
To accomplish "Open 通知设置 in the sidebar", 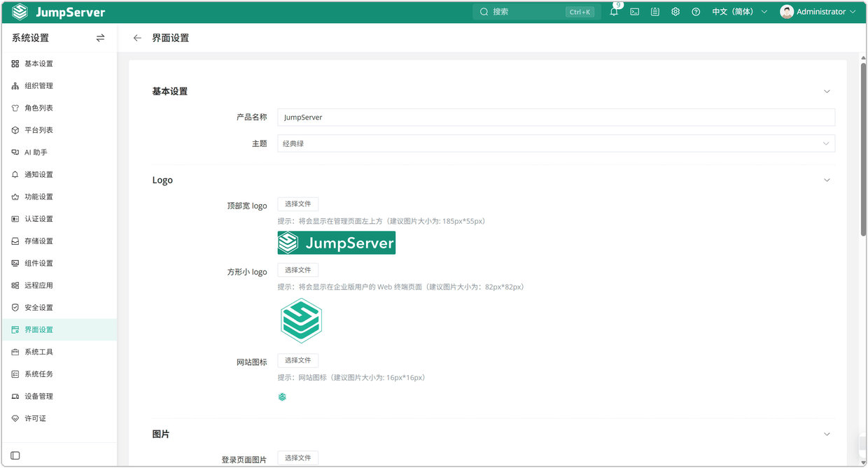I will tap(59, 175).
